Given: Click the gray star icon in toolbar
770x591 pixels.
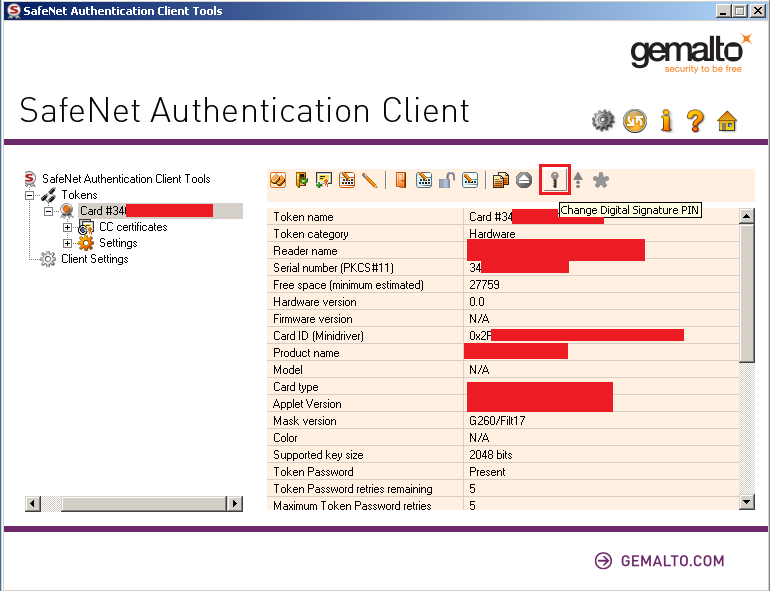Looking at the screenshot, I should click(x=600, y=180).
